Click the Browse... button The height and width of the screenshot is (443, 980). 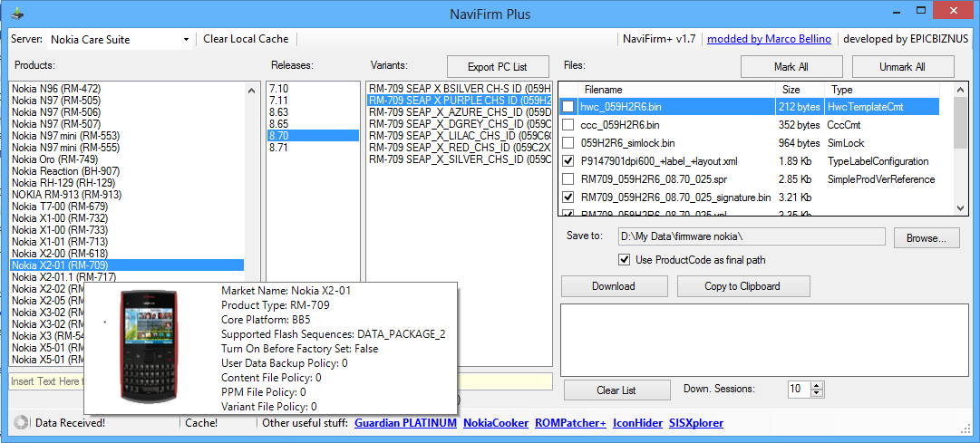point(927,238)
